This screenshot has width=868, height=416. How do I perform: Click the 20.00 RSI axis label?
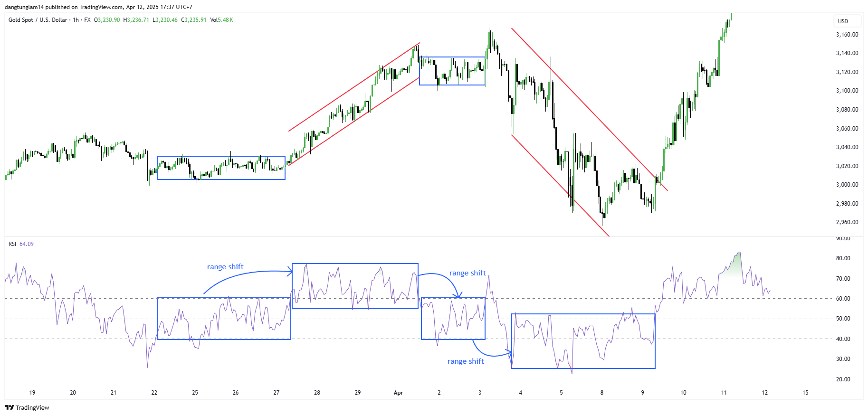(843, 379)
